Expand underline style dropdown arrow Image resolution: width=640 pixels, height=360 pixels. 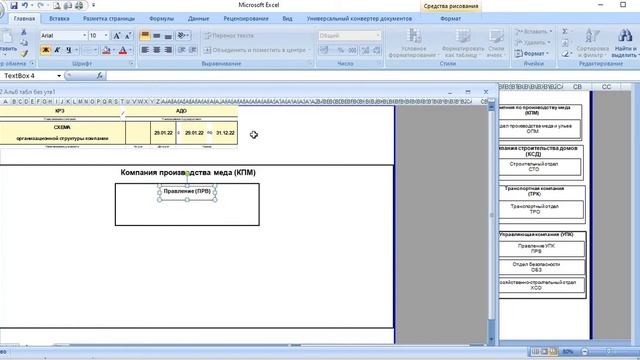(76, 50)
